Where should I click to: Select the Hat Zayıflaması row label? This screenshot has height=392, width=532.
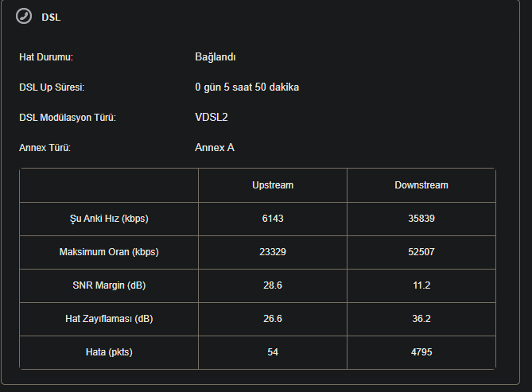pyautogui.click(x=109, y=319)
